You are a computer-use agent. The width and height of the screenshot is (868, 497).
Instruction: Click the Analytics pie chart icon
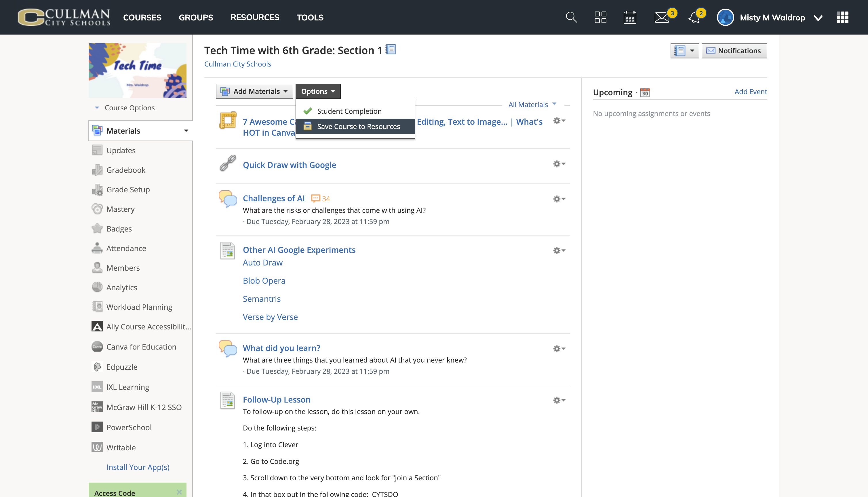[x=97, y=287]
